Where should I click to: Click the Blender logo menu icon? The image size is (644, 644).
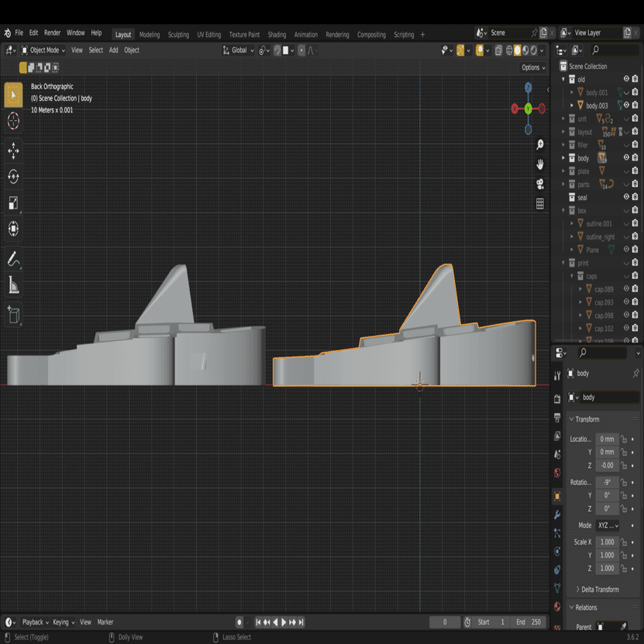pyautogui.click(x=8, y=33)
